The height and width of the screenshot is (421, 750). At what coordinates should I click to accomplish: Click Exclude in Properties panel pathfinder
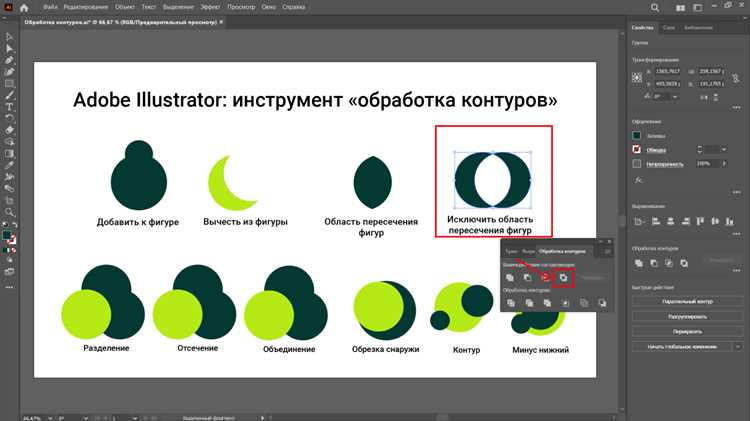684,263
